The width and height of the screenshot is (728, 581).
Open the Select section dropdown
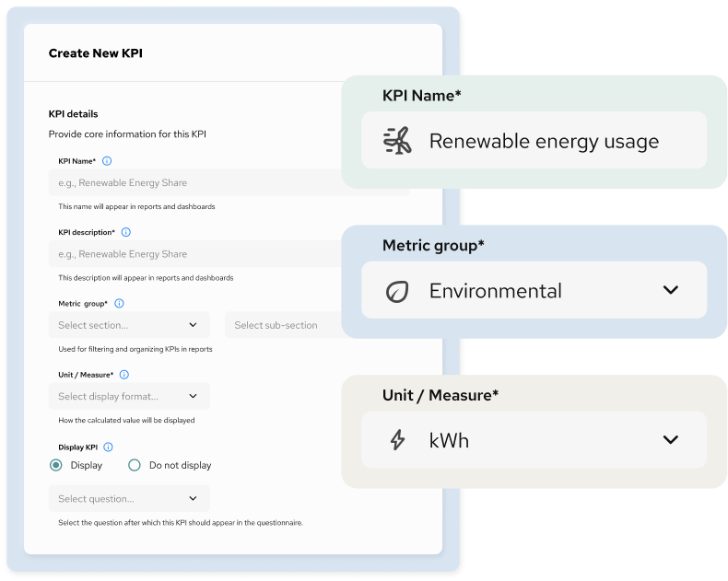[129, 325]
